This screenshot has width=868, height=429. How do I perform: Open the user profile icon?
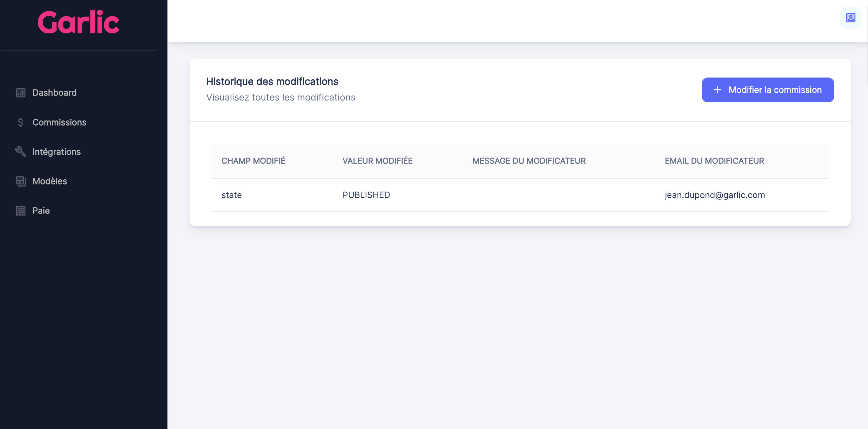pyautogui.click(x=850, y=18)
